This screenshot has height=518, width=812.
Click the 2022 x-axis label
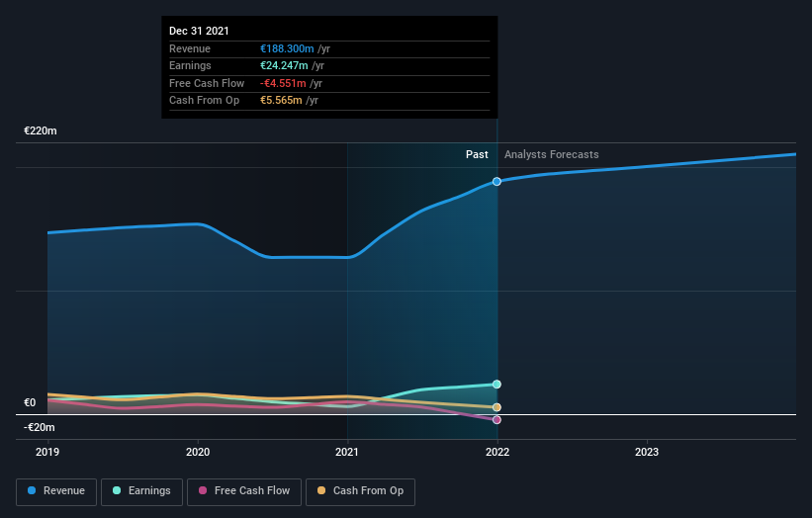[x=497, y=452]
